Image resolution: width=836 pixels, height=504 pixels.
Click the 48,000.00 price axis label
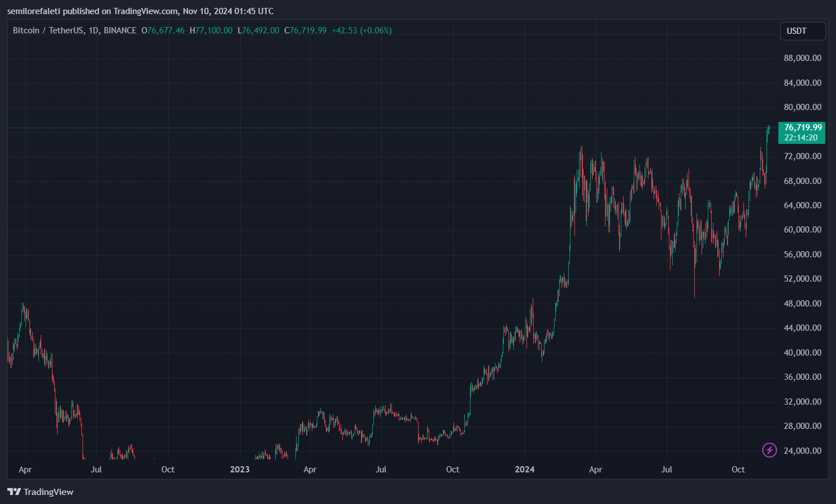tap(802, 304)
